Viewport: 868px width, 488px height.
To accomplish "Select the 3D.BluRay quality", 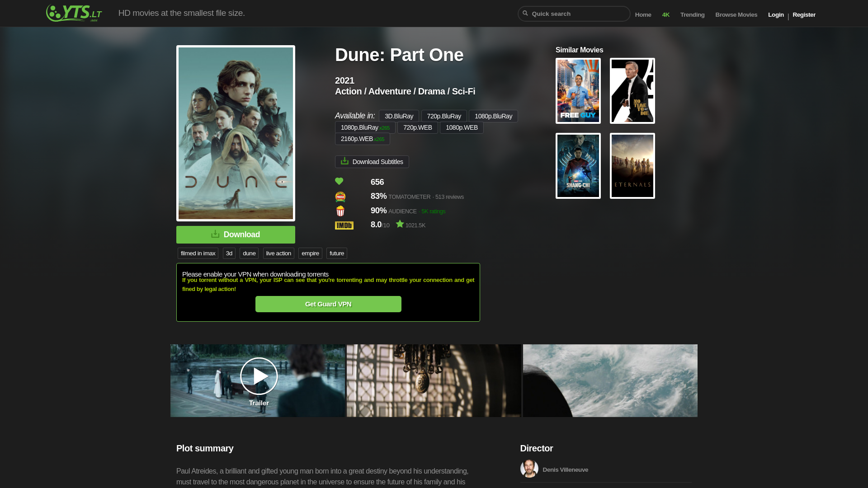I will pos(399,116).
